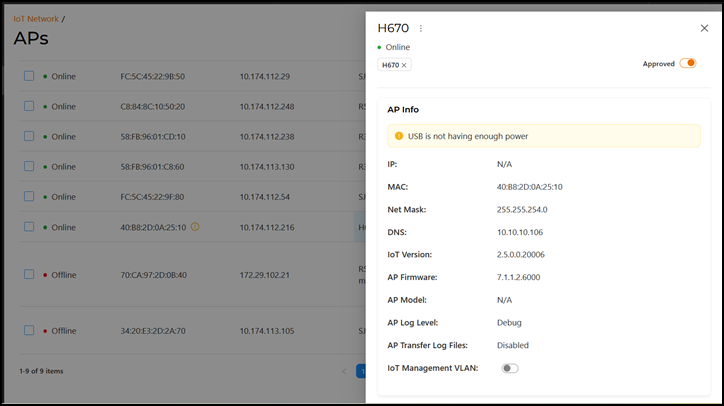This screenshot has height=406, width=724.
Task: Click MAC address 70:CA:97:2D:0B:40
Action: tap(153, 275)
